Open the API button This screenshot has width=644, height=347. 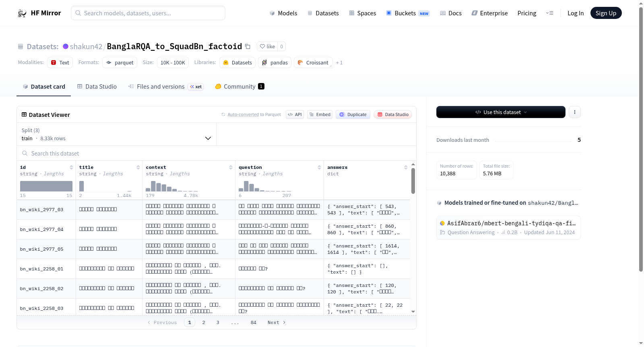(x=295, y=114)
